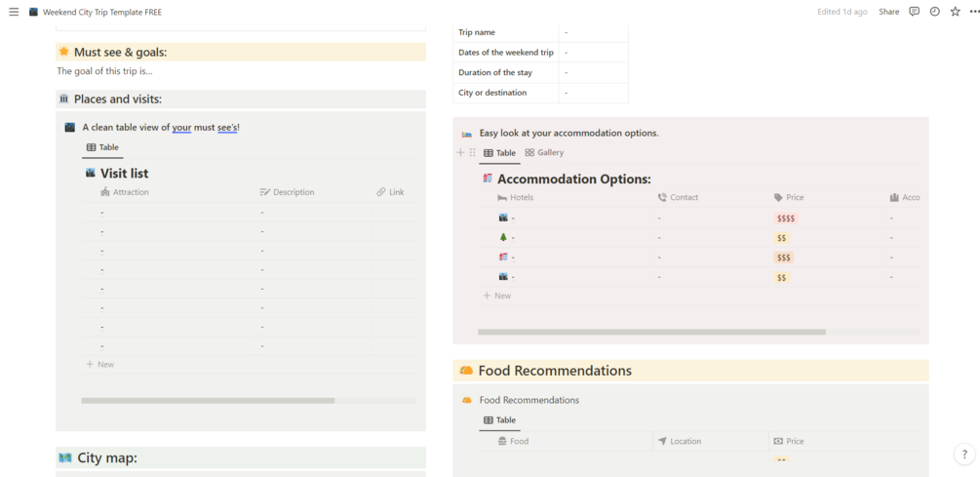Open the comments panel icon
The width and height of the screenshot is (980, 477).
914,12
